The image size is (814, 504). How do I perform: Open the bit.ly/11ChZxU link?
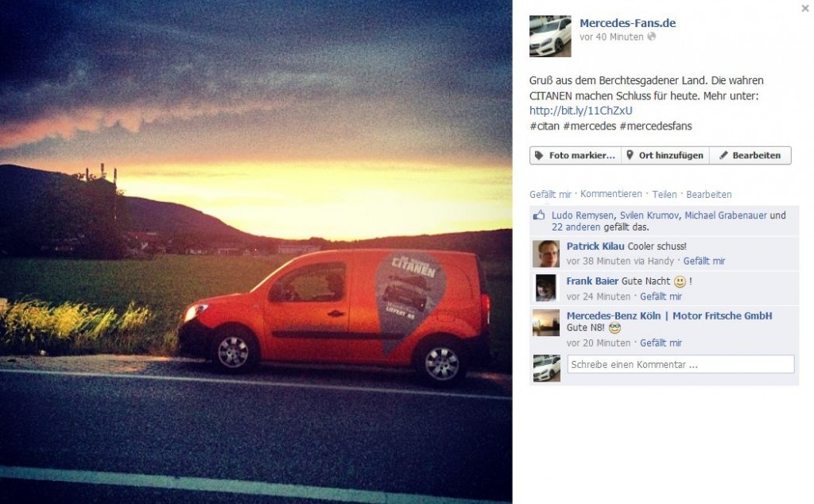point(581,110)
